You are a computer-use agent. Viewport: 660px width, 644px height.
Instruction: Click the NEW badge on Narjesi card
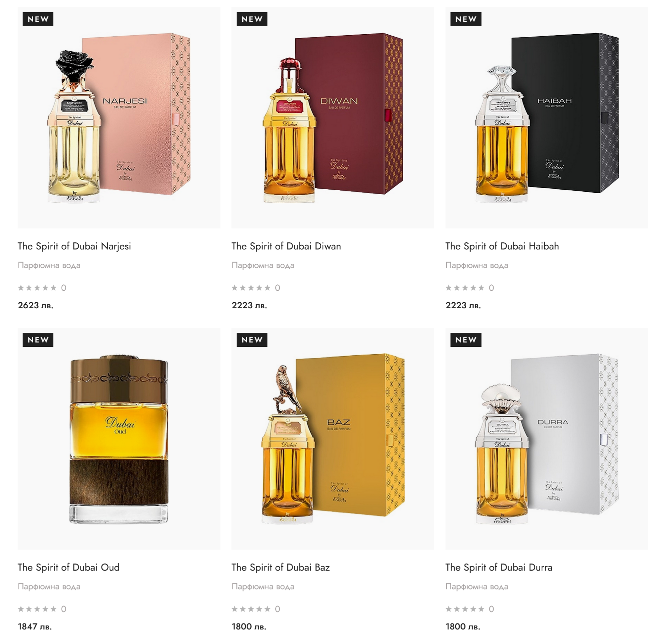(38, 19)
